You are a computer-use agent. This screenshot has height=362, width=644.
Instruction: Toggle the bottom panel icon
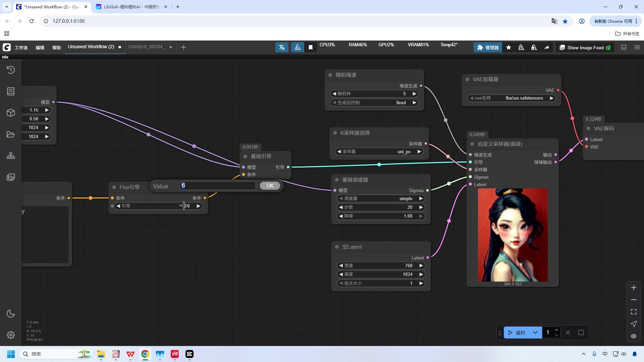pyautogui.click(x=624, y=47)
